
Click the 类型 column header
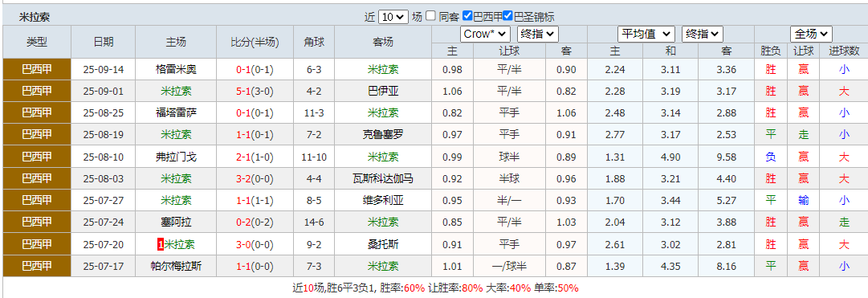point(37,42)
